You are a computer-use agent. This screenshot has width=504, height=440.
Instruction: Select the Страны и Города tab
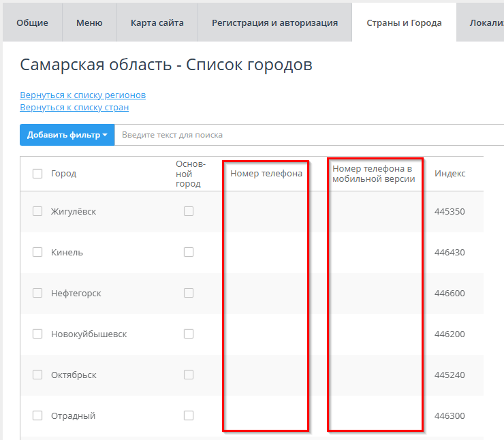pyautogui.click(x=404, y=22)
